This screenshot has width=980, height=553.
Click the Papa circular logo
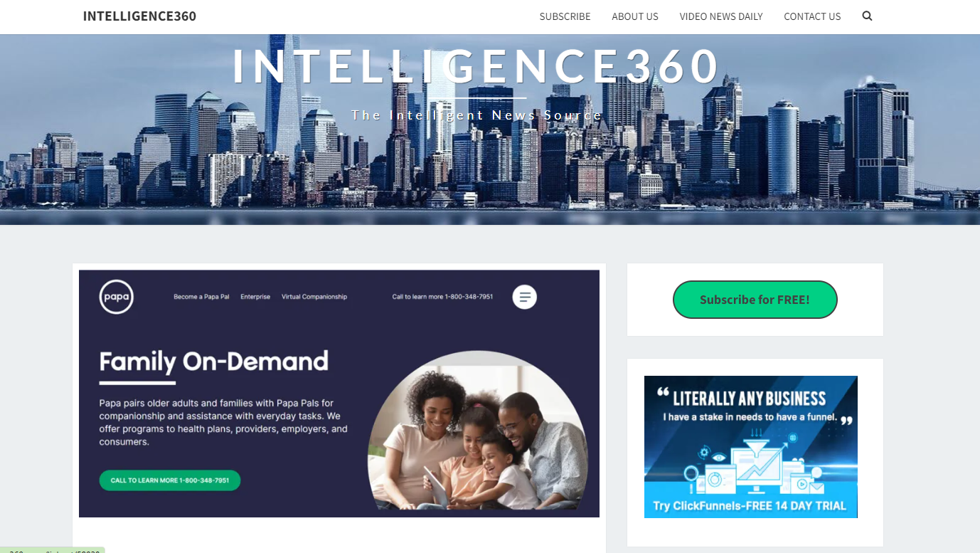117,297
